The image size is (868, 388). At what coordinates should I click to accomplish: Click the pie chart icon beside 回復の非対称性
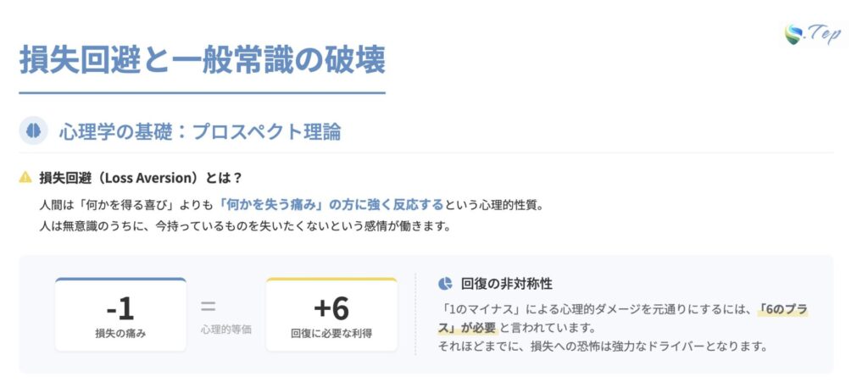point(444,283)
